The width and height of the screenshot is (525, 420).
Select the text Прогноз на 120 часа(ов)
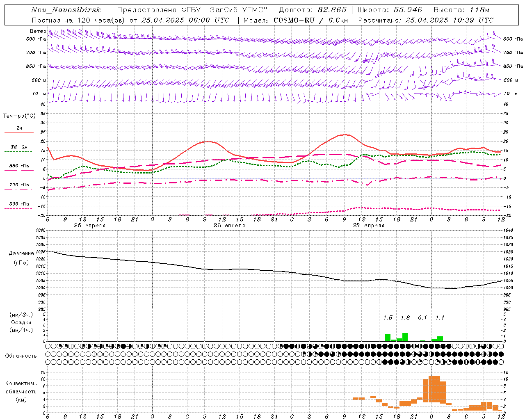coord(79,20)
